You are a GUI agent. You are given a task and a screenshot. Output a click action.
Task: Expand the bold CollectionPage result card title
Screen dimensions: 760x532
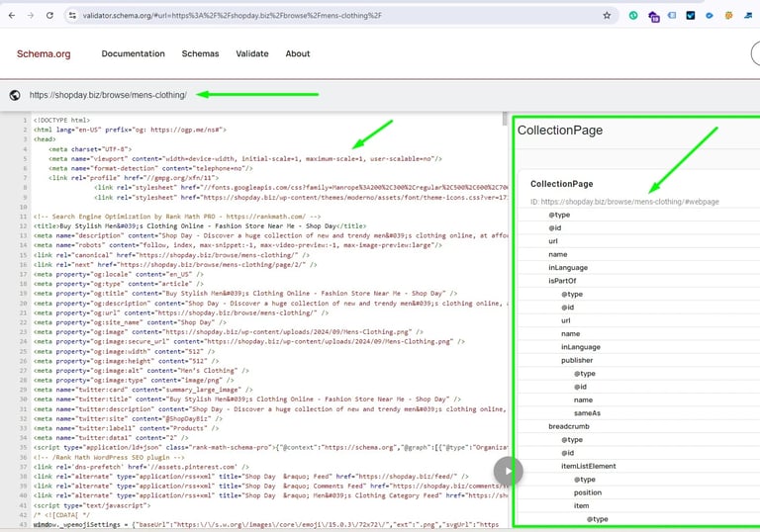562,184
